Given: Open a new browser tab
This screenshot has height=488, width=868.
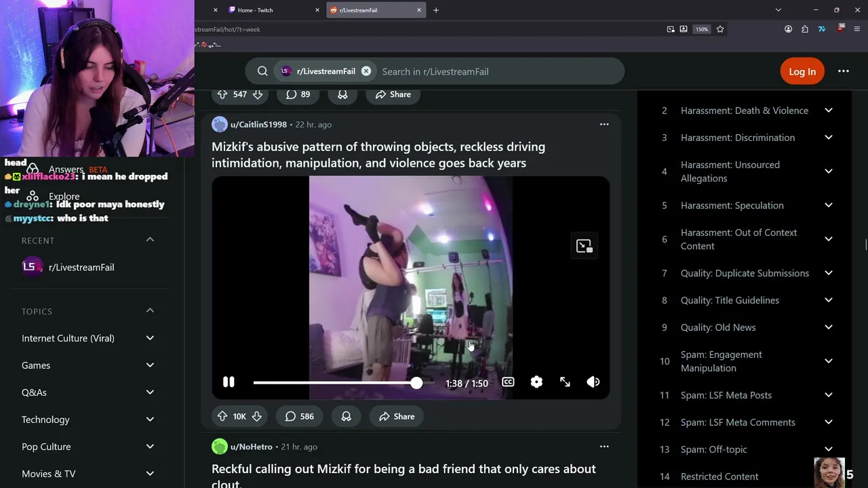Looking at the screenshot, I should click(x=436, y=10).
